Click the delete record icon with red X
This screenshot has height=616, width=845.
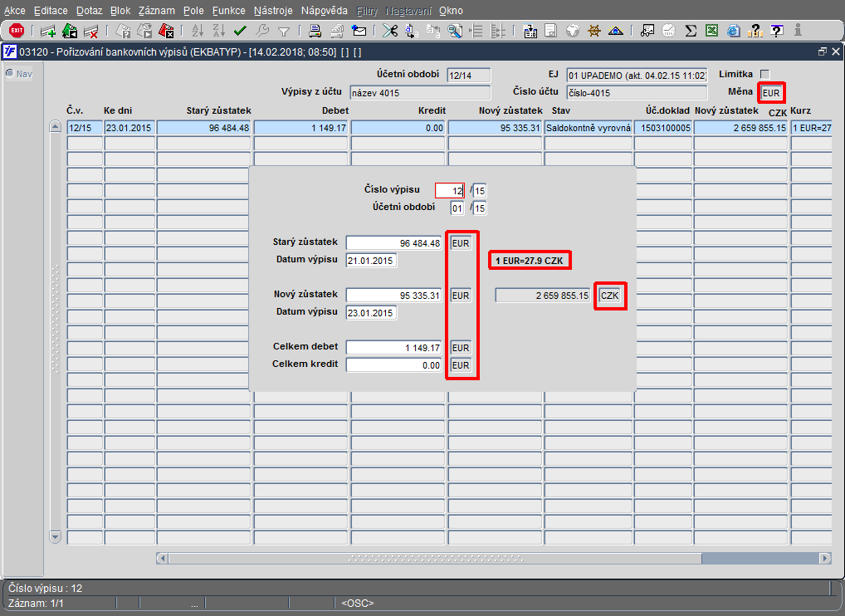[x=91, y=32]
